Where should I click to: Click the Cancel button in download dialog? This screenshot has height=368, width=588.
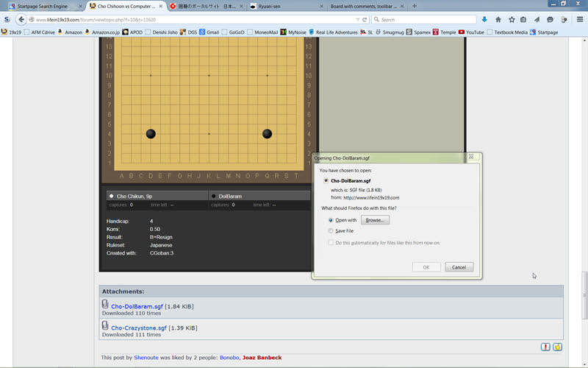(459, 267)
